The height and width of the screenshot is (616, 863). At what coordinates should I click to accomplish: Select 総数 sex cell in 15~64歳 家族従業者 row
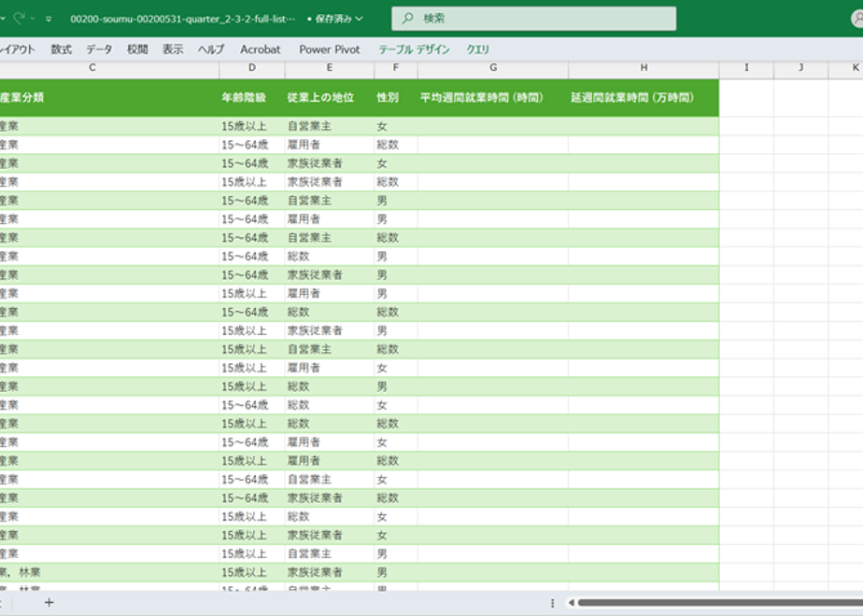396,498
